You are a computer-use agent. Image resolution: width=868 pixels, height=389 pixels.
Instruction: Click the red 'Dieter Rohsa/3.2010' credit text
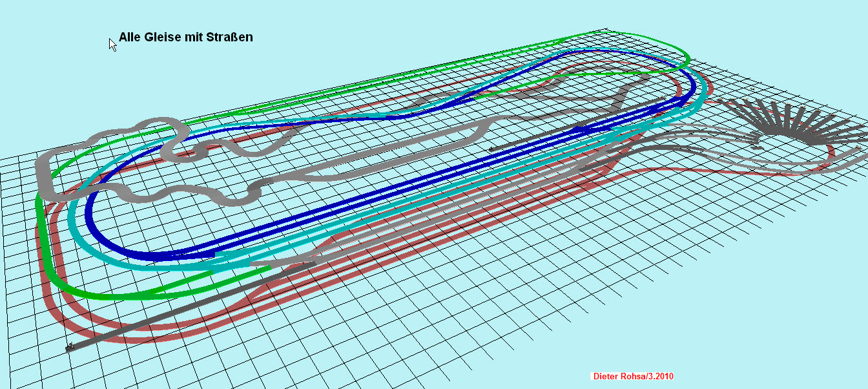(x=632, y=376)
